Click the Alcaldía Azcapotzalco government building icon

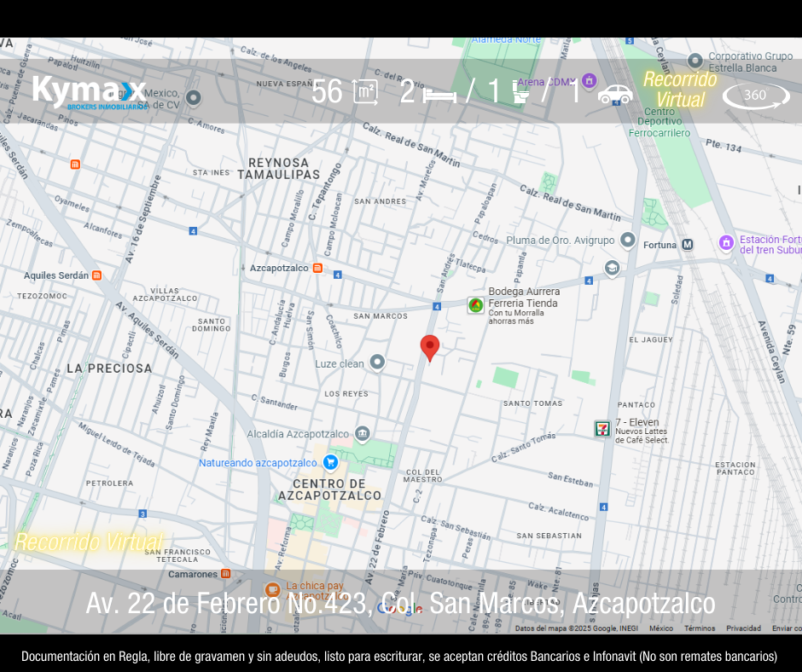362,434
